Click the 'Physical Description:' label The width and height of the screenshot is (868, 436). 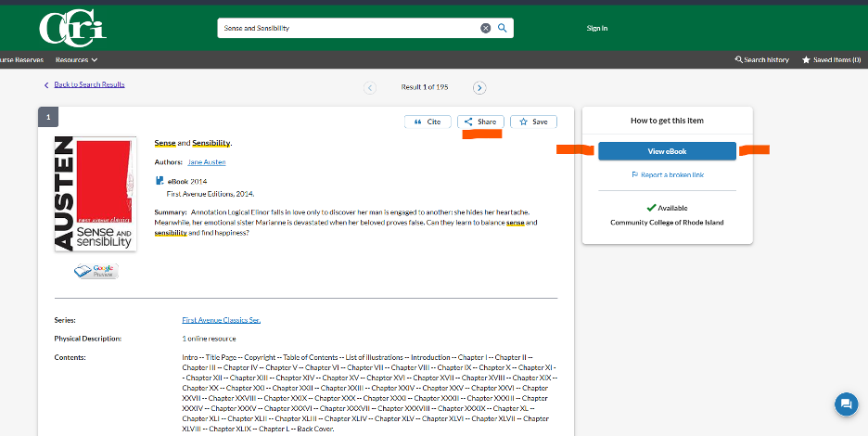87,339
